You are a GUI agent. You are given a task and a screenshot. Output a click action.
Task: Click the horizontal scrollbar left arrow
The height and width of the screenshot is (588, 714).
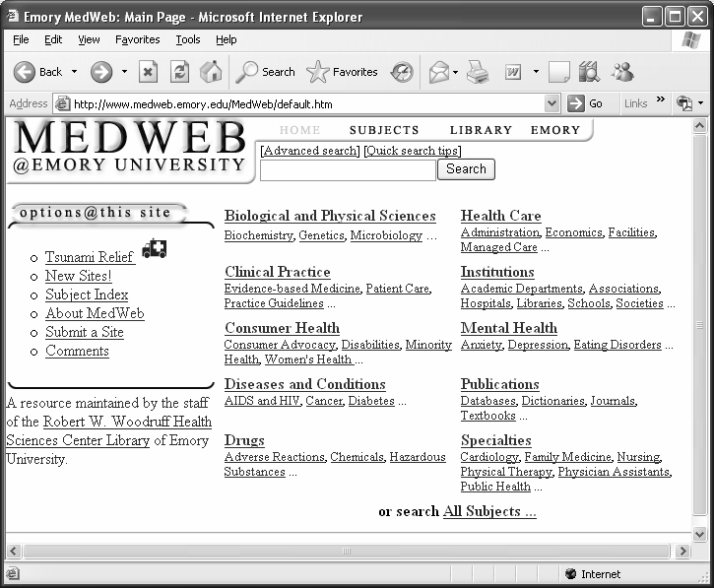point(13,552)
